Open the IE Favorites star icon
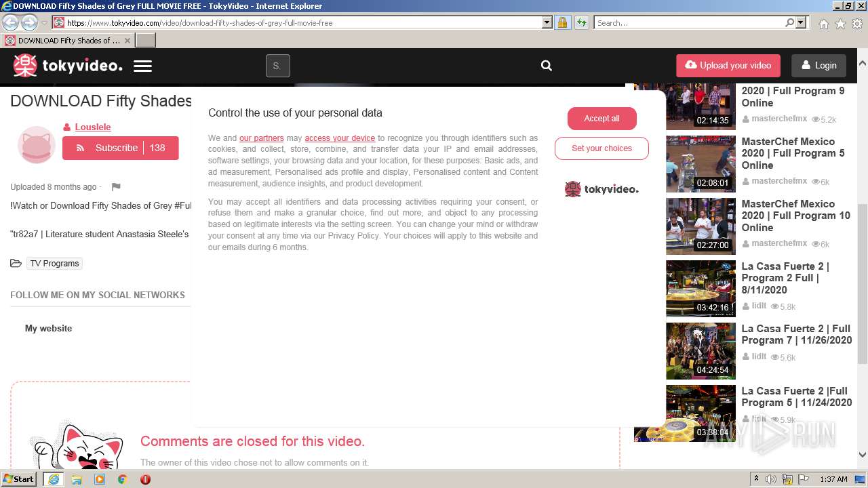The image size is (868, 488). coord(840,24)
